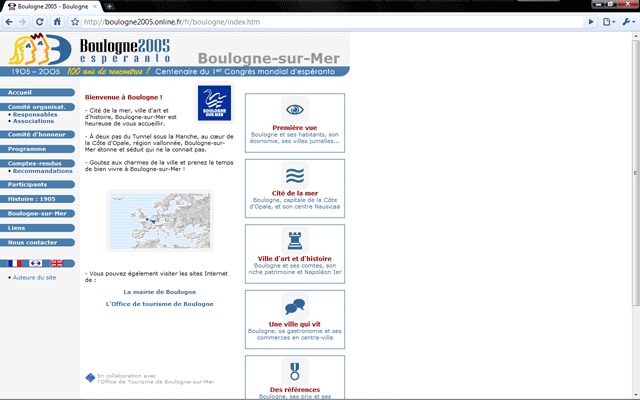Switch site language with the British flag
The image size is (640, 400).
pyautogui.click(x=57, y=263)
